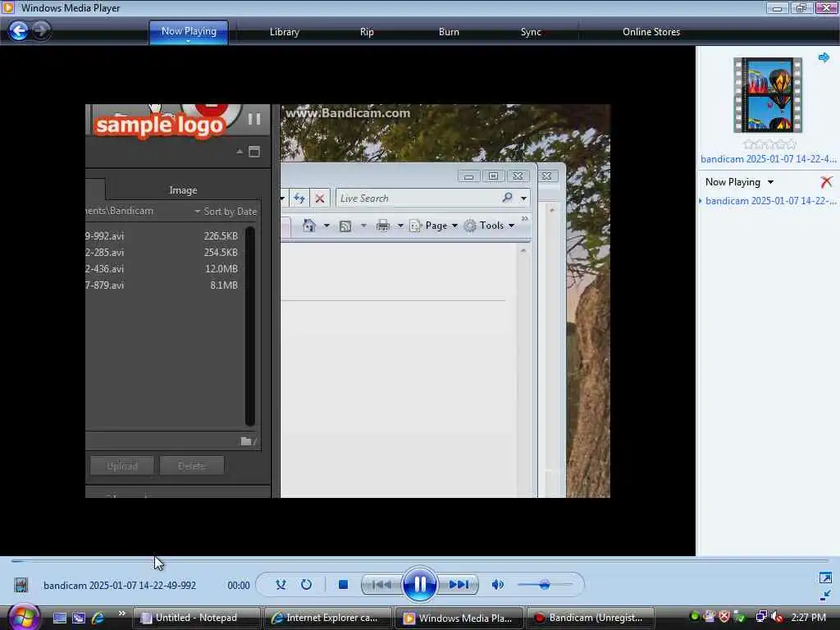Switch to the Library tab
Viewport: 840px width, 630px height.
pos(284,32)
